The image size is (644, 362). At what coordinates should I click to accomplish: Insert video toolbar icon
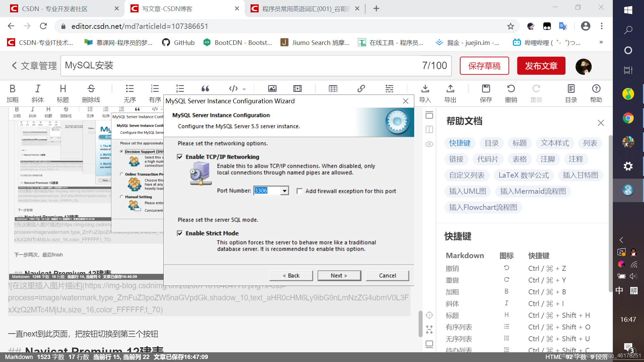click(298, 88)
